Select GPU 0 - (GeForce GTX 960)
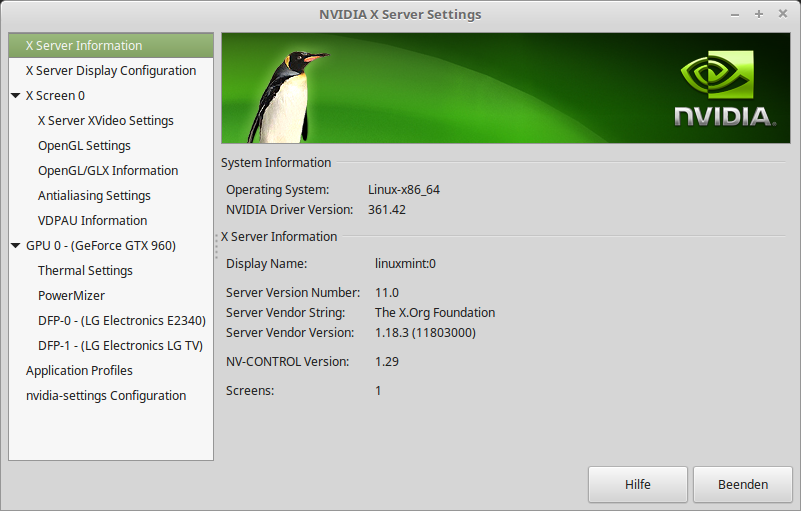 (x=101, y=246)
